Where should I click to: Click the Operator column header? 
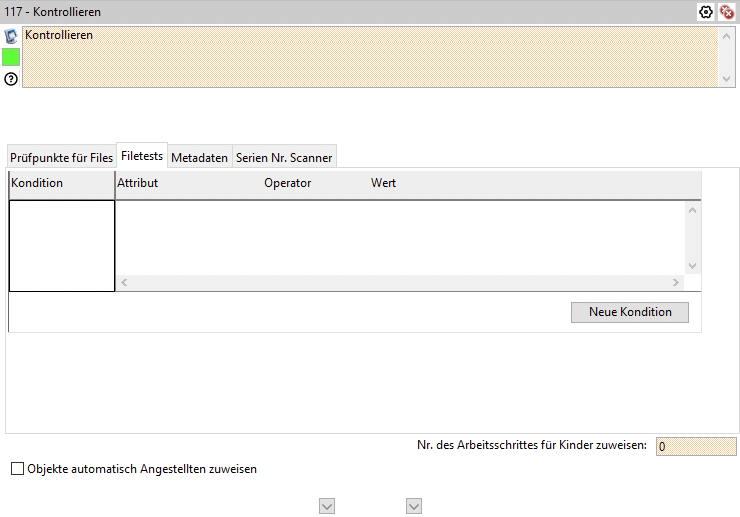287,183
